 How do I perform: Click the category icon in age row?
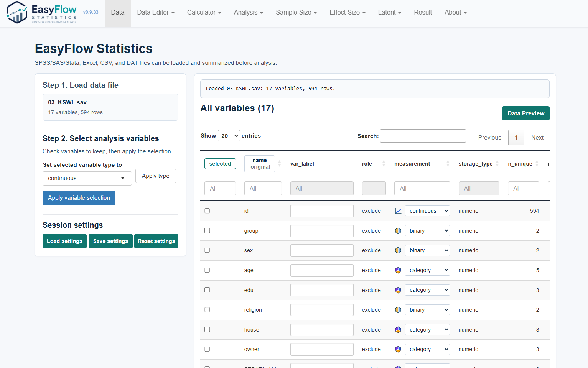pos(398,270)
